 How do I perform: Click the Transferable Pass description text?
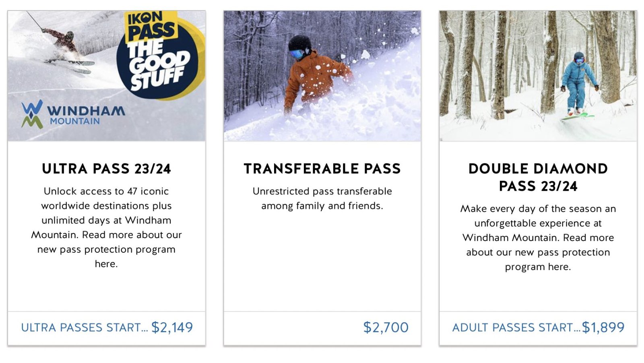(322, 198)
